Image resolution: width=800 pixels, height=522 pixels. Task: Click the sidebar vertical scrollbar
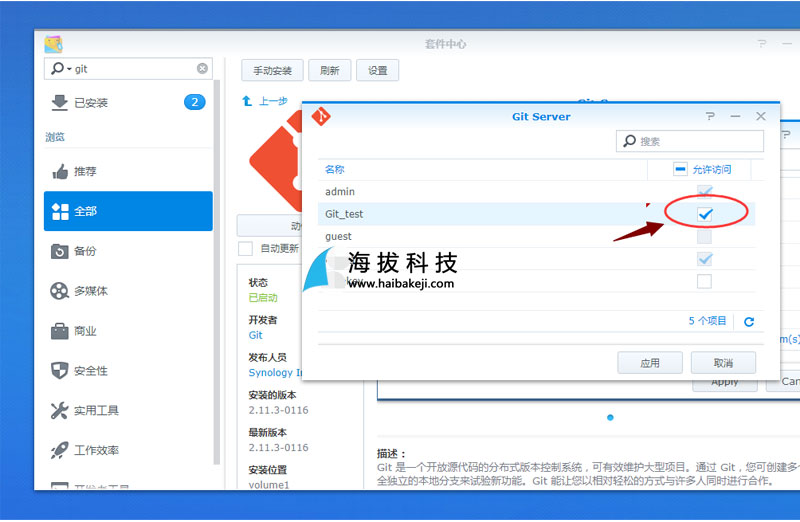pyautogui.click(x=217, y=272)
